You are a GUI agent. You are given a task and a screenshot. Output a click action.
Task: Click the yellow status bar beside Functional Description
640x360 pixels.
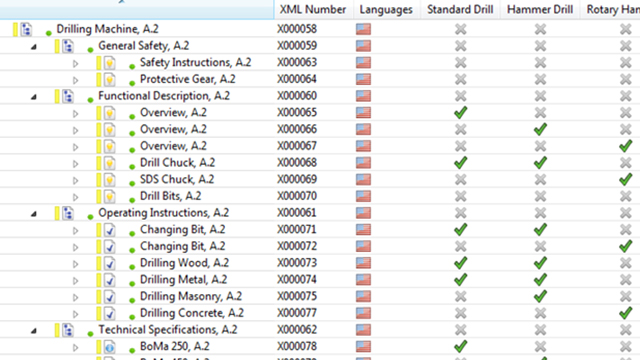[57, 96]
